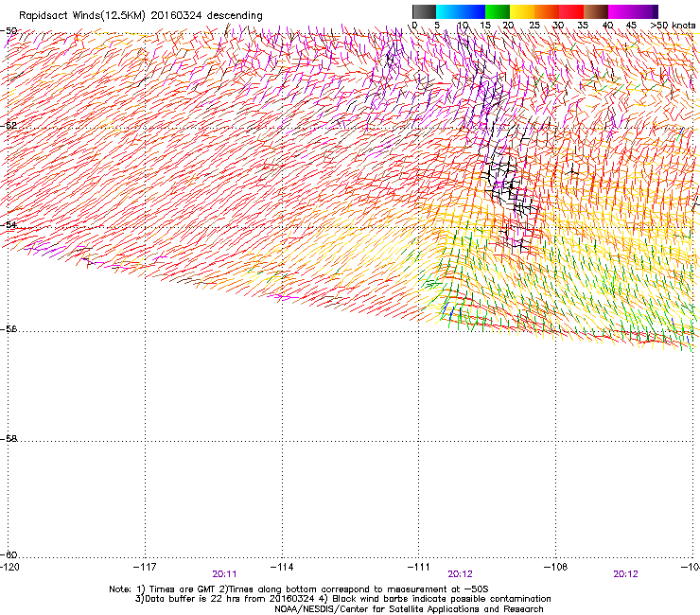This screenshot has width=700, height=615.
Task: Click the -52 latitude axis label
Action: [x=9, y=126]
